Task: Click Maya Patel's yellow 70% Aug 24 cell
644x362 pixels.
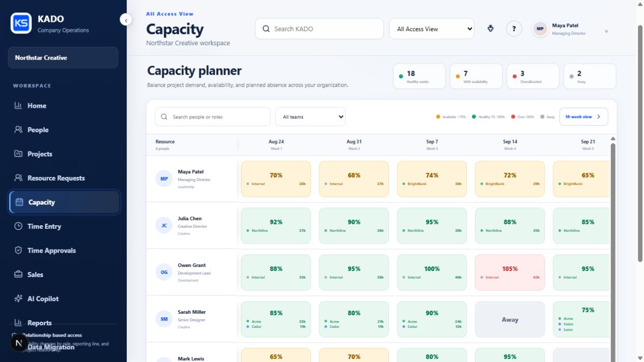Action: coord(276,179)
